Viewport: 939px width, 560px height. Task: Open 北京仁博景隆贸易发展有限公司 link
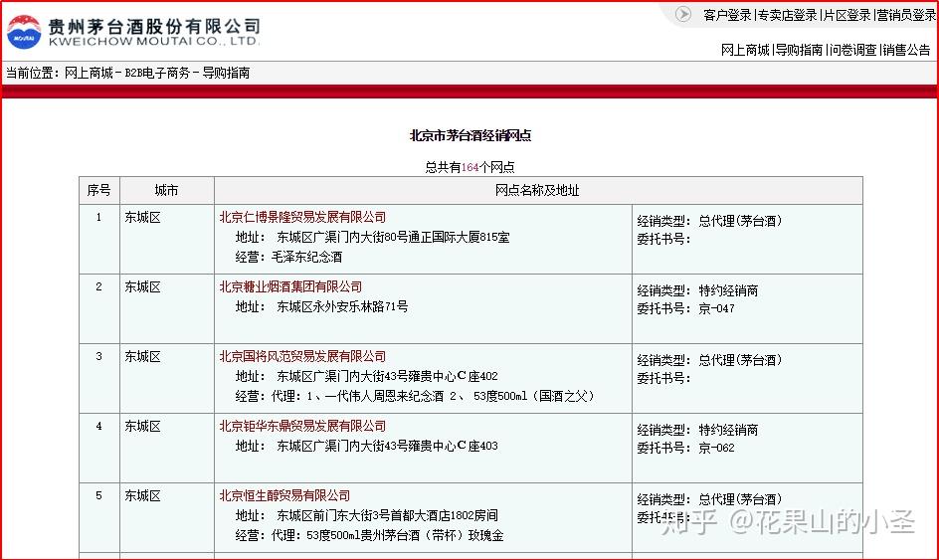point(302,217)
